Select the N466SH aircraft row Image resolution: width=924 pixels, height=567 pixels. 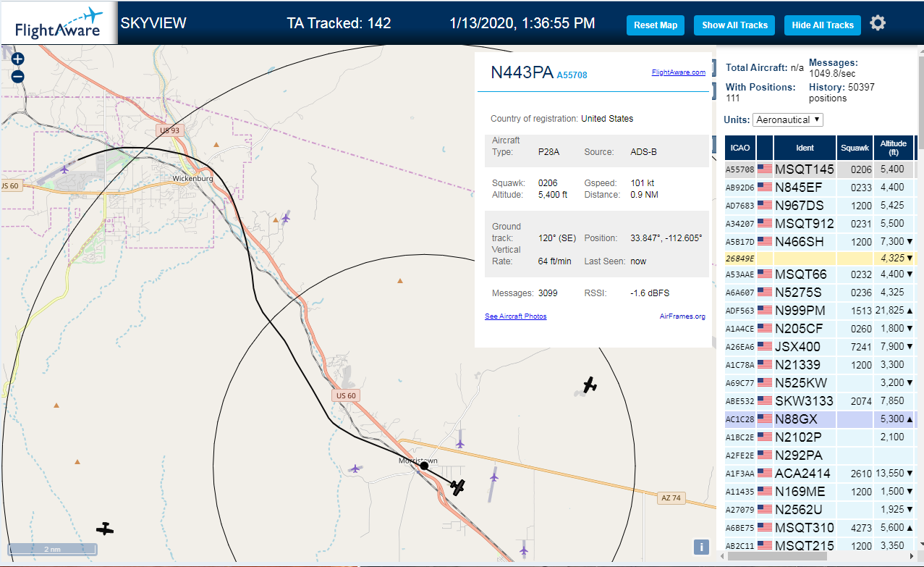[x=821, y=241]
